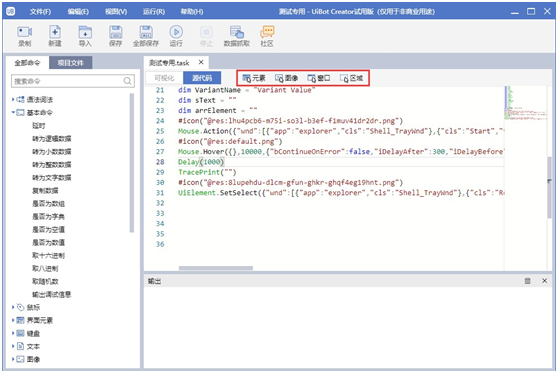Click the search magnifier icon

(127, 81)
